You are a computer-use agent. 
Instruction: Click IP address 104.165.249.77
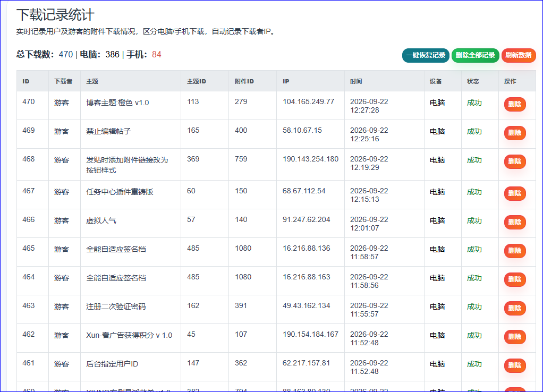(x=308, y=102)
